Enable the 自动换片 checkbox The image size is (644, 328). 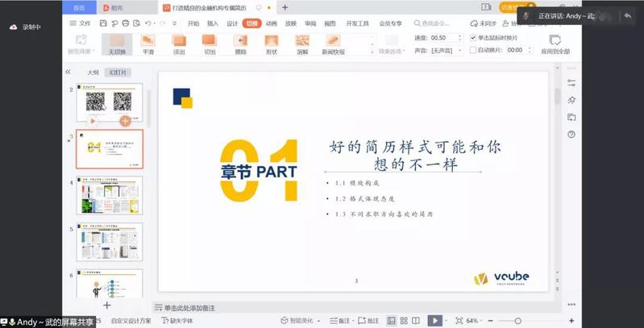click(473, 50)
